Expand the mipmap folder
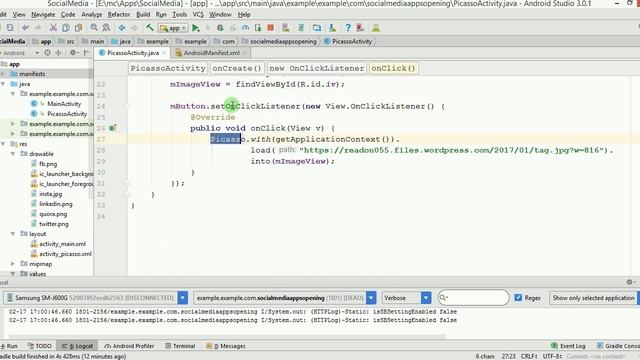The image size is (640, 360). (13, 264)
